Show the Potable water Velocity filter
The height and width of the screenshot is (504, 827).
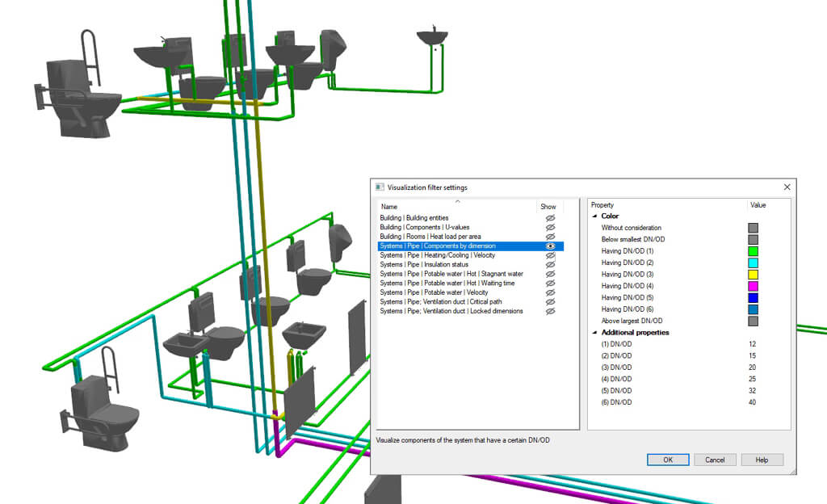click(551, 292)
